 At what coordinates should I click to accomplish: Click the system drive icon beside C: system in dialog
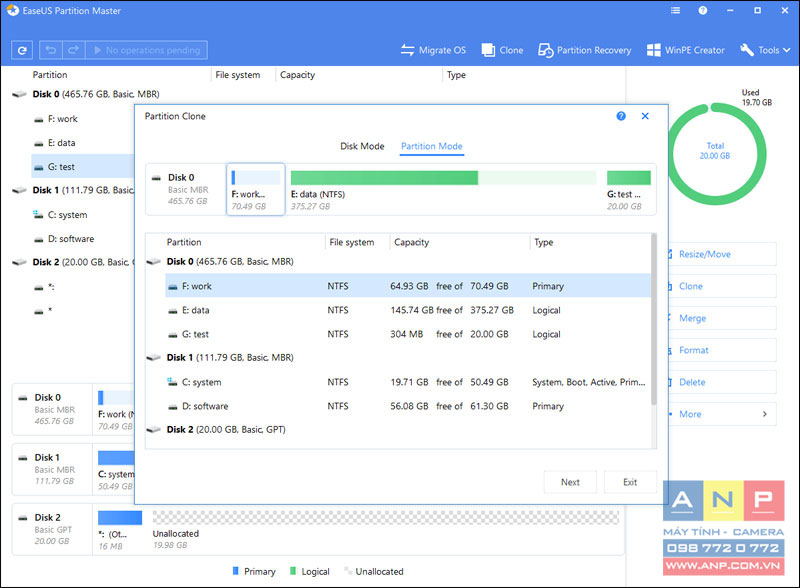point(172,382)
